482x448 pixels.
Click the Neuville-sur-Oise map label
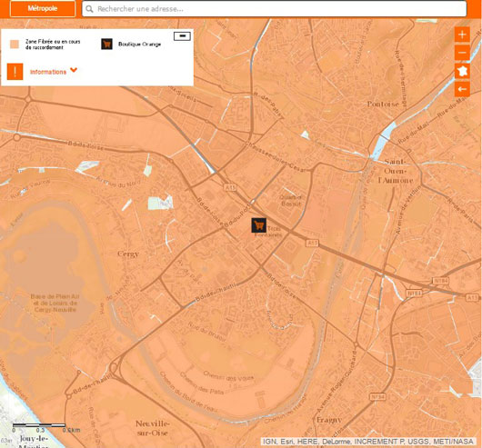(x=153, y=428)
